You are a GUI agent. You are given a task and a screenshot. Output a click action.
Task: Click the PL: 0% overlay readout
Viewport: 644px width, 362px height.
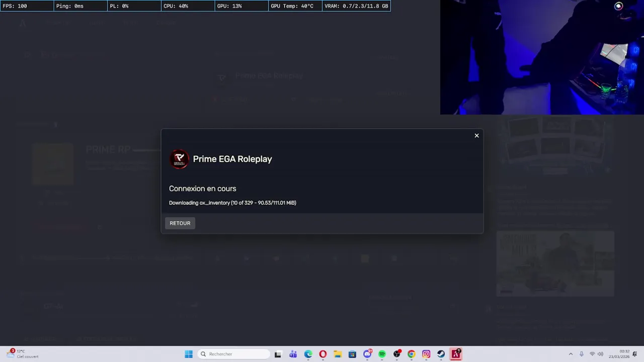coord(134,6)
